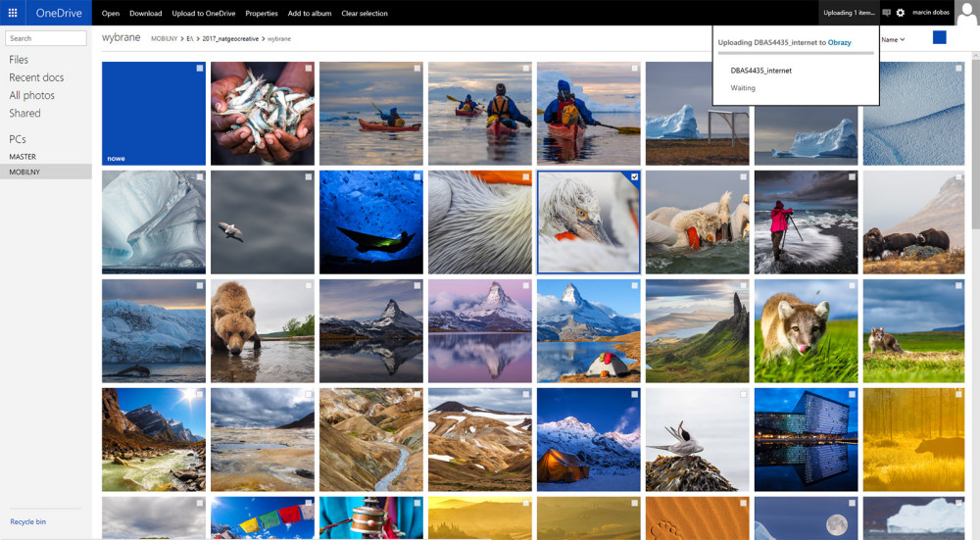Open the Name sort dropdown

[x=893, y=39]
